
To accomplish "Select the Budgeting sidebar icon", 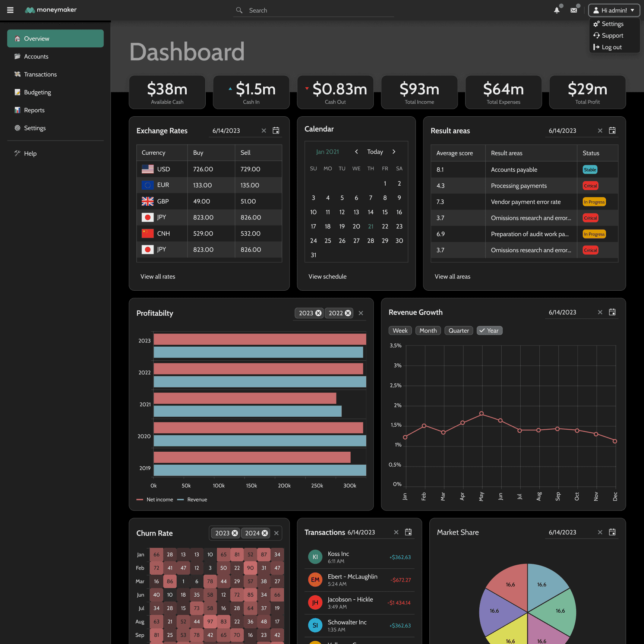I will (18, 92).
